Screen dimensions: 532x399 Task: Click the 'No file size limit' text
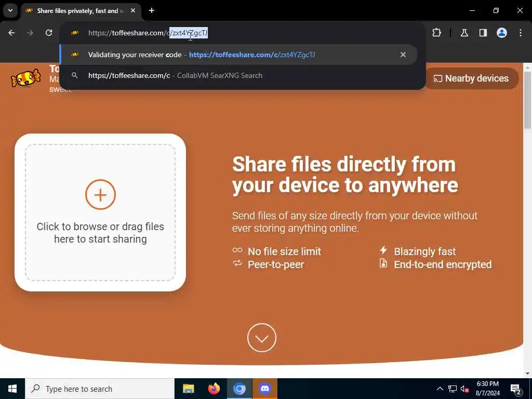(x=284, y=251)
